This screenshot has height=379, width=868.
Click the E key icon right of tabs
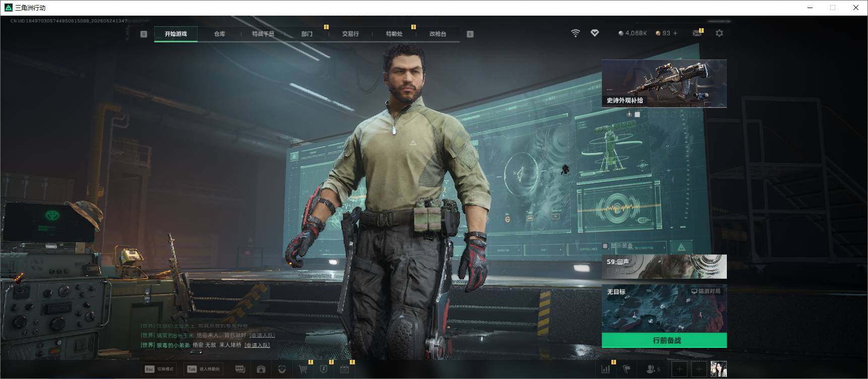click(x=470, y=34)
